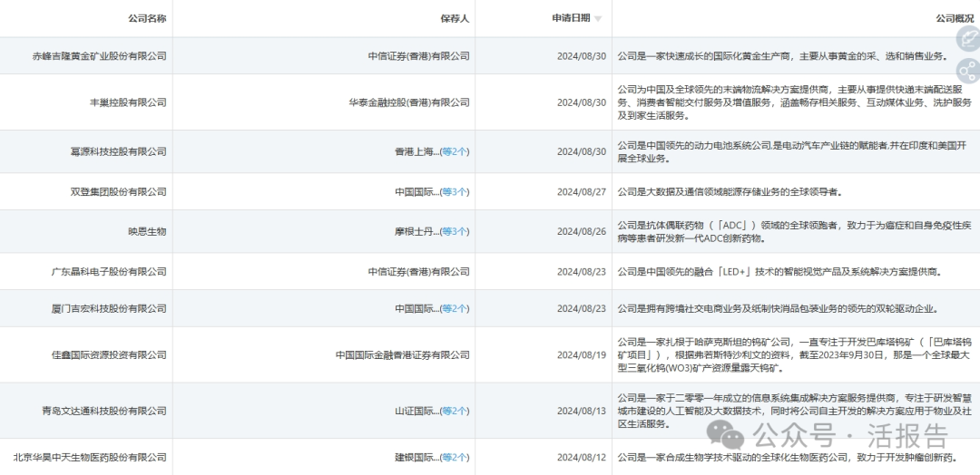The width and height of the screenshot is (980, 475).
Task: Click the feather feedback icon on right edge
Action: coord(967,37)
